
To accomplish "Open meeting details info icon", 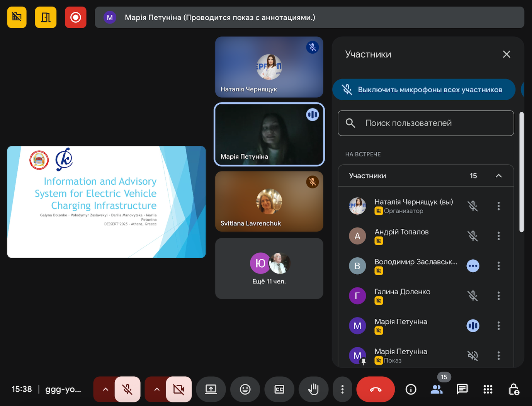I will point(411,389).
